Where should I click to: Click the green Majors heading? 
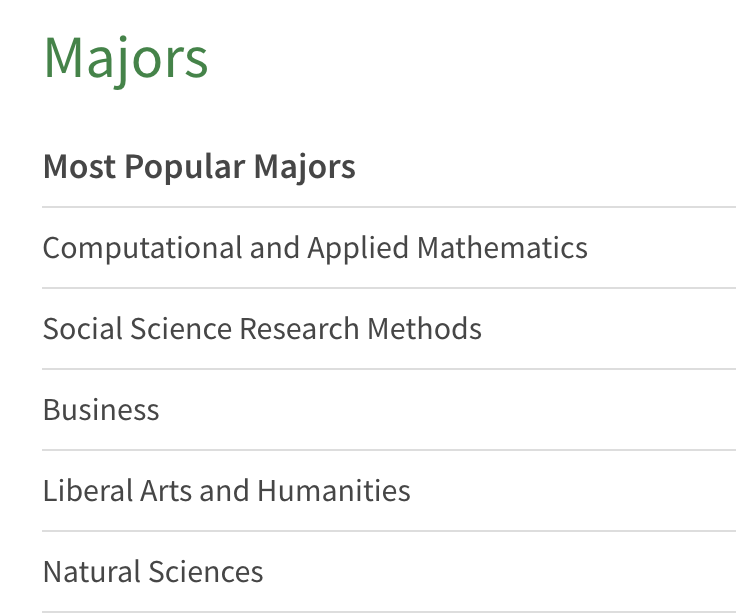(x=125, y=61)
